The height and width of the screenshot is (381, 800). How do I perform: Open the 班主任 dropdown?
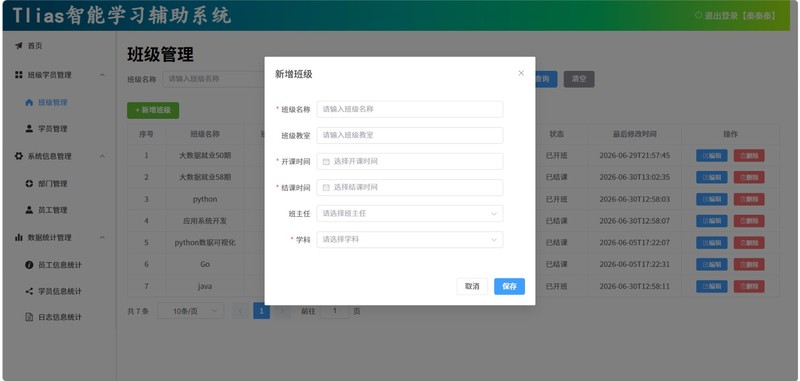(x=410, y=214)
